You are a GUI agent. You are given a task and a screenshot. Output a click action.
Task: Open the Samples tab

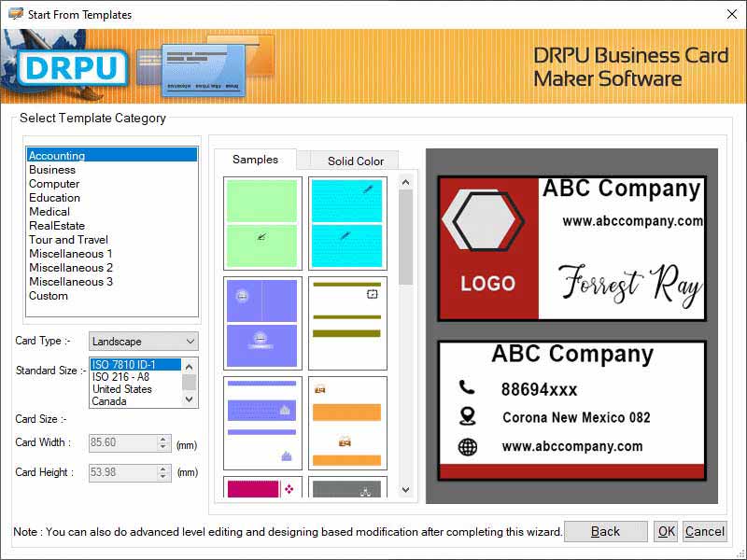click(254, 160)
